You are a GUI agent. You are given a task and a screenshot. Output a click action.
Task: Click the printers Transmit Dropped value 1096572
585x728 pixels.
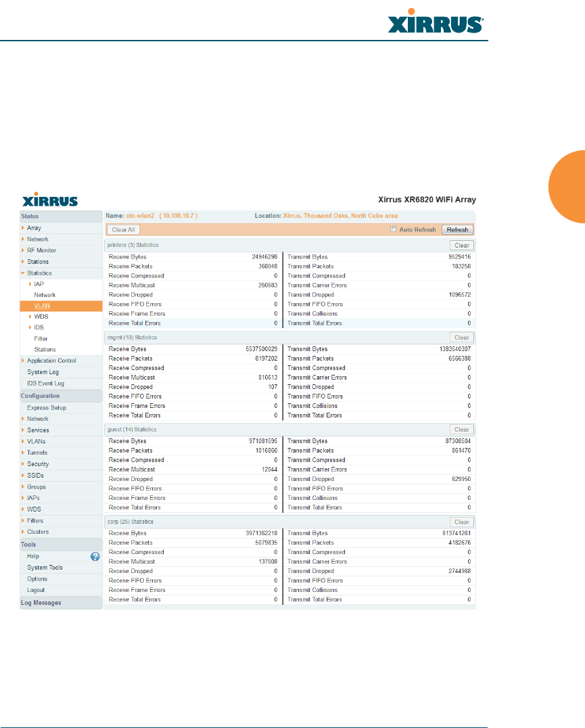pyautogui.click(x=460, y=295)
